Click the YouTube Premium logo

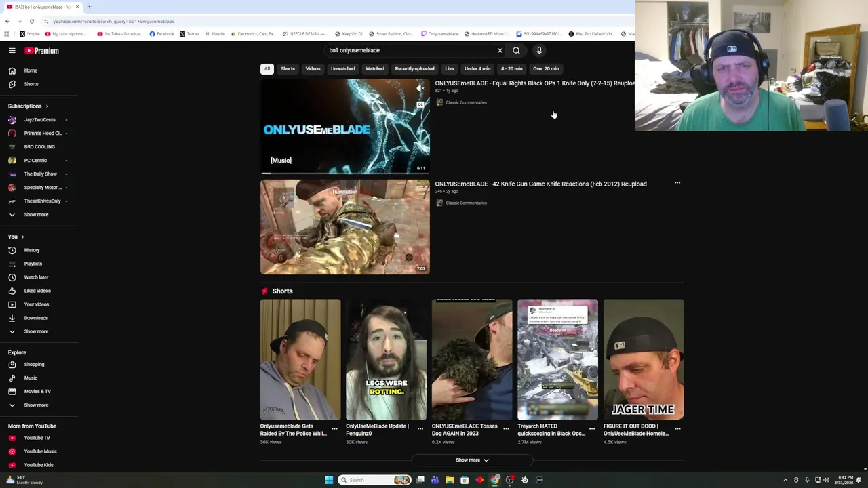42,51
